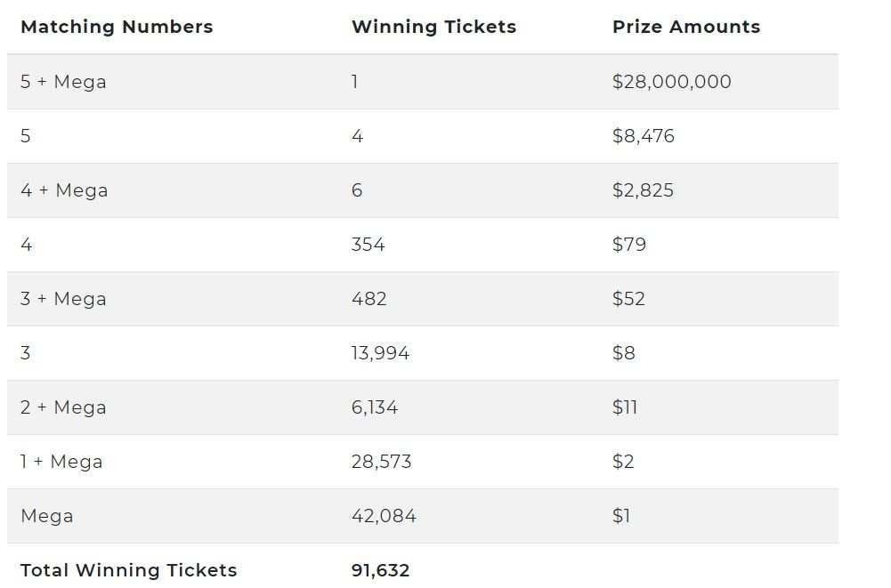
Task: Click the 6,134 winning tickets value
Action: 375,407
